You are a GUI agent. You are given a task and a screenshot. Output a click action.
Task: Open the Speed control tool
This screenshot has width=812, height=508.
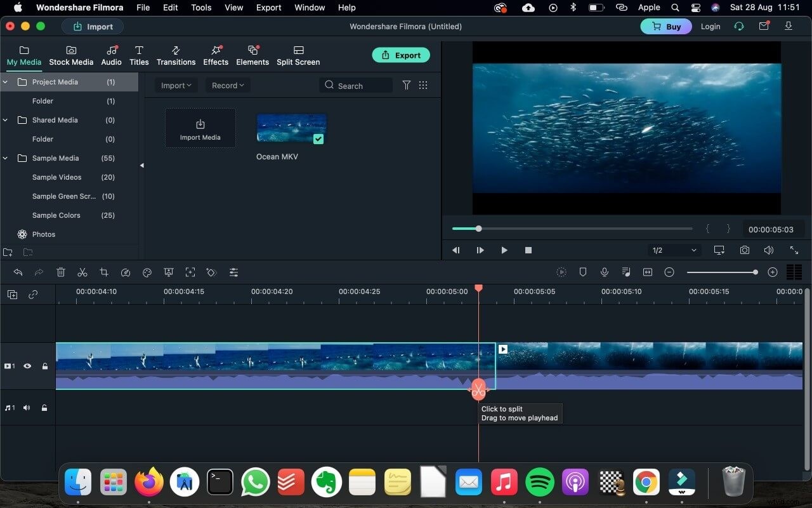126,272
